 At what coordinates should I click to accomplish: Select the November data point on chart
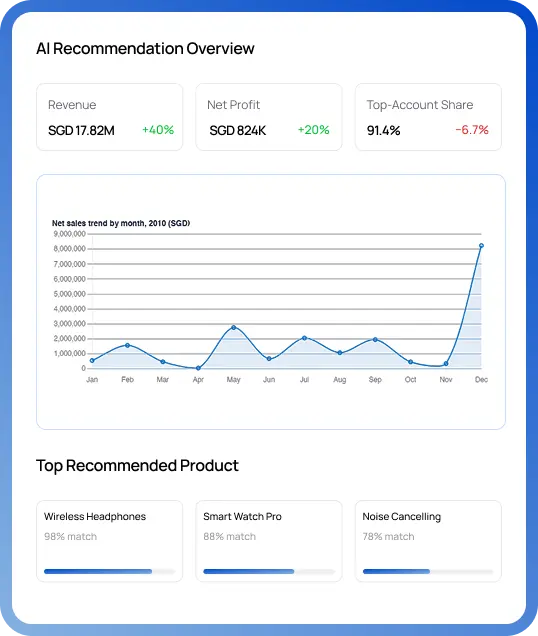tap(446, 363)
